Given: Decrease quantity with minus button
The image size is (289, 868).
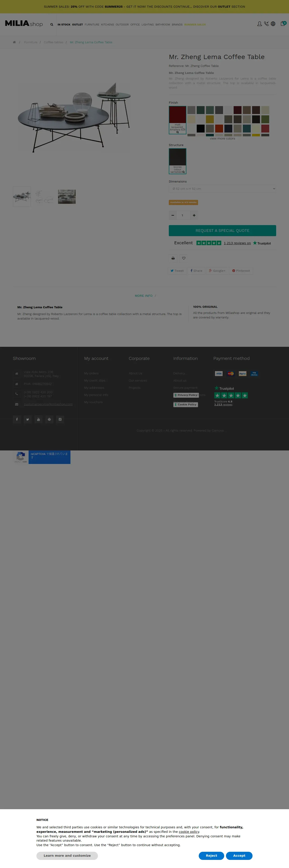Looking at the screenshot, I should point(173,215).
